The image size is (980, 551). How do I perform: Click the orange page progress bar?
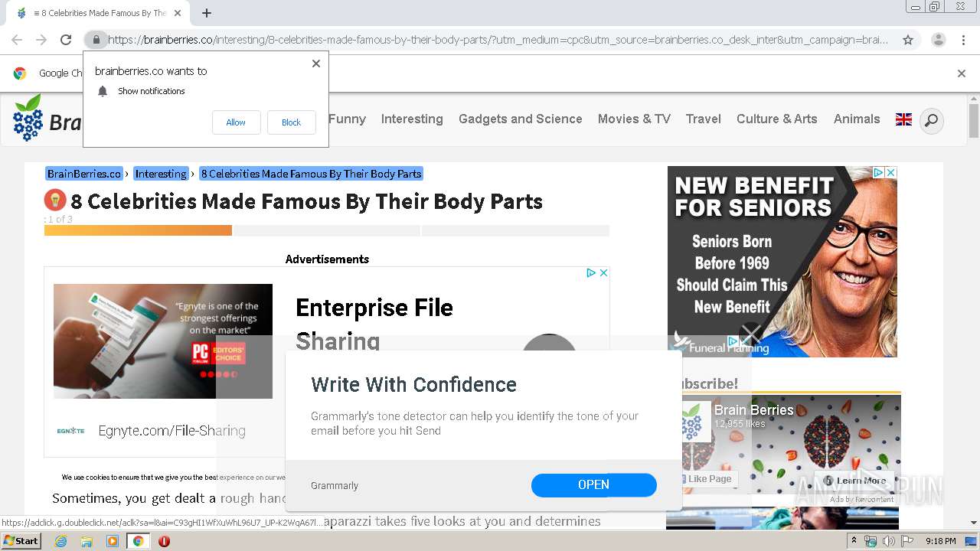138,230
